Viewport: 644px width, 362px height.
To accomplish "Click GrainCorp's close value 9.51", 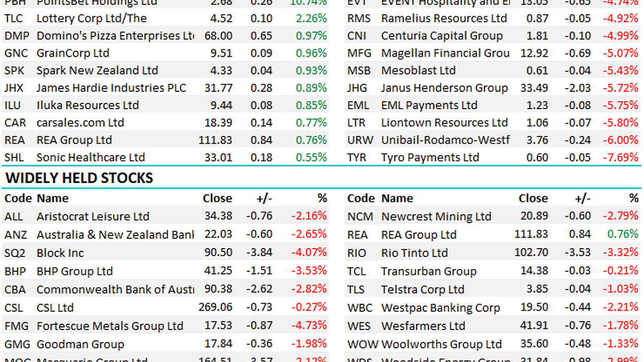I will tap(221, 53).
